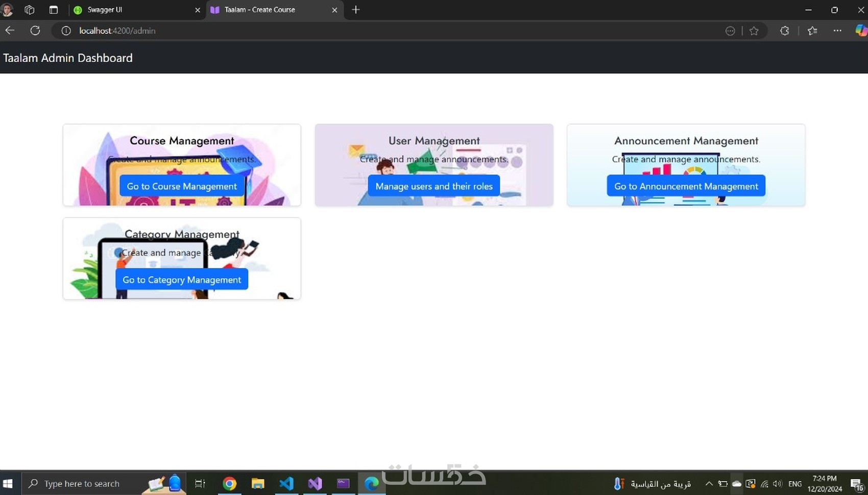Select the Announcement Management card heading
This screenshot has width=868, height=495.
point(686,141)
